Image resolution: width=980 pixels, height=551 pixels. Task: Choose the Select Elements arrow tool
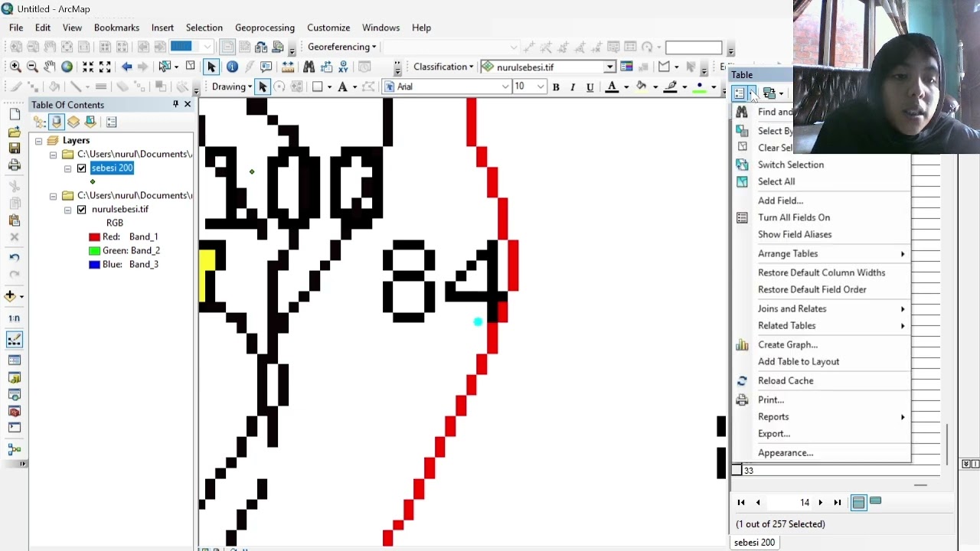point(211,67)
